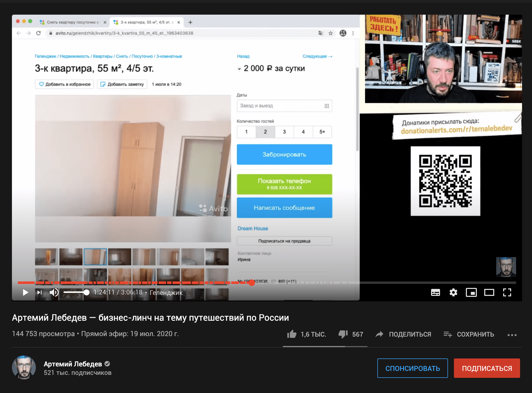
Task: Select 1 guest
Action: [x=246, y=132]
